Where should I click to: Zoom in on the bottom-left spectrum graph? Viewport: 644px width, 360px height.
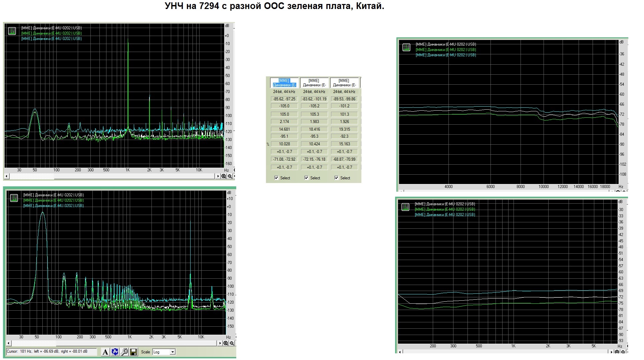point(226,343)
